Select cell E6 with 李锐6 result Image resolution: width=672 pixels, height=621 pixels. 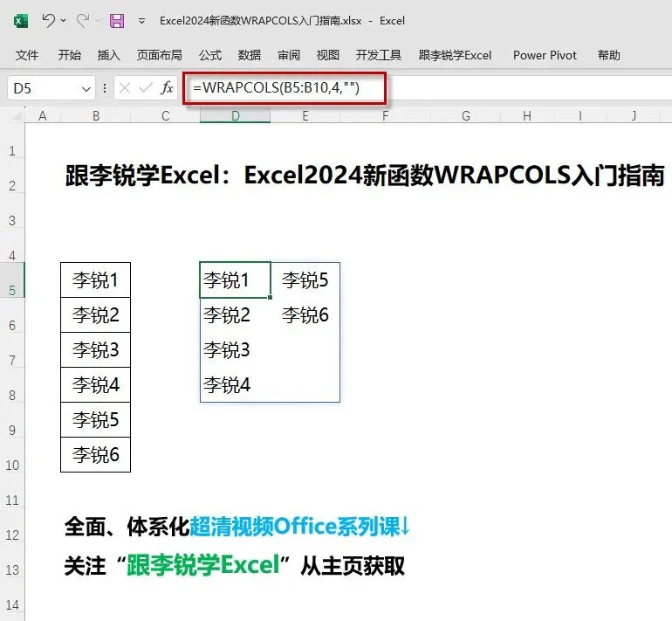305,314
